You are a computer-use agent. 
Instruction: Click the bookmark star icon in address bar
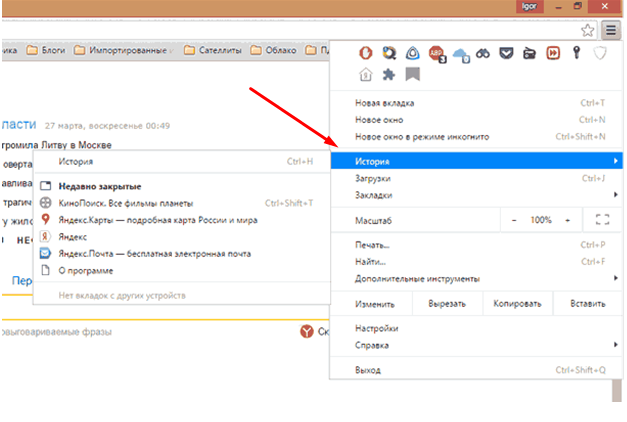point(588,30)
